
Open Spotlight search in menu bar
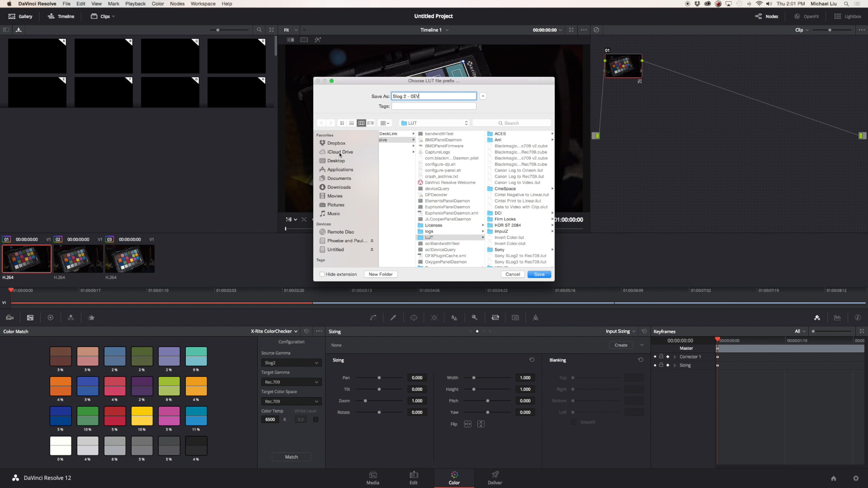coord(846,4)
